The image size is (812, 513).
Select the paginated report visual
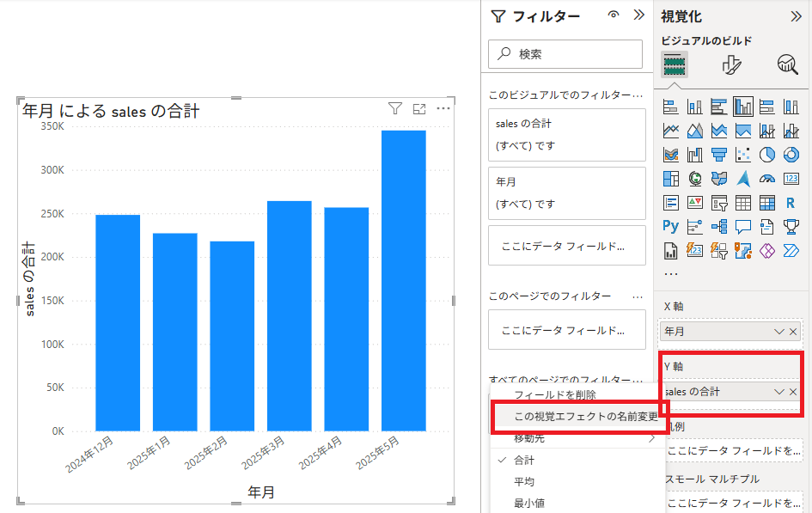[670, 251]
